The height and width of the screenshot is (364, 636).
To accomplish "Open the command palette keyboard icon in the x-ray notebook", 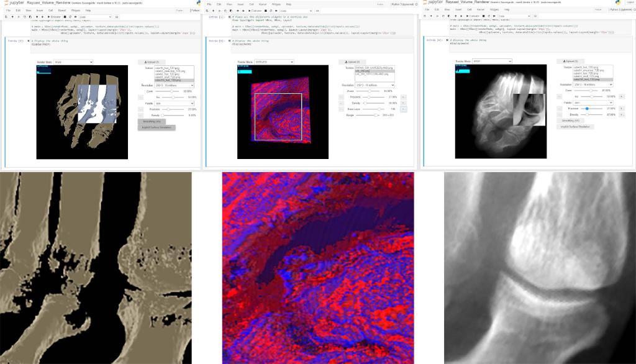I will tap(535, 16).
